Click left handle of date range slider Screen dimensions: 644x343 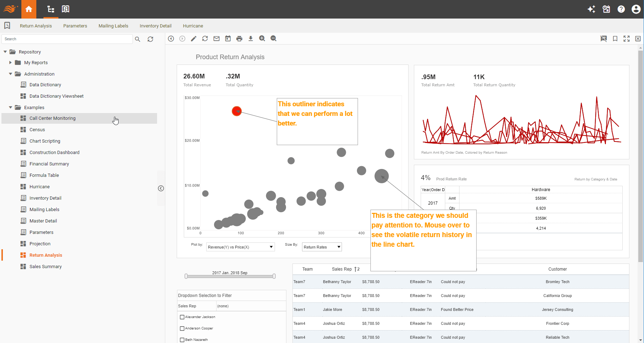coord(186,276)
